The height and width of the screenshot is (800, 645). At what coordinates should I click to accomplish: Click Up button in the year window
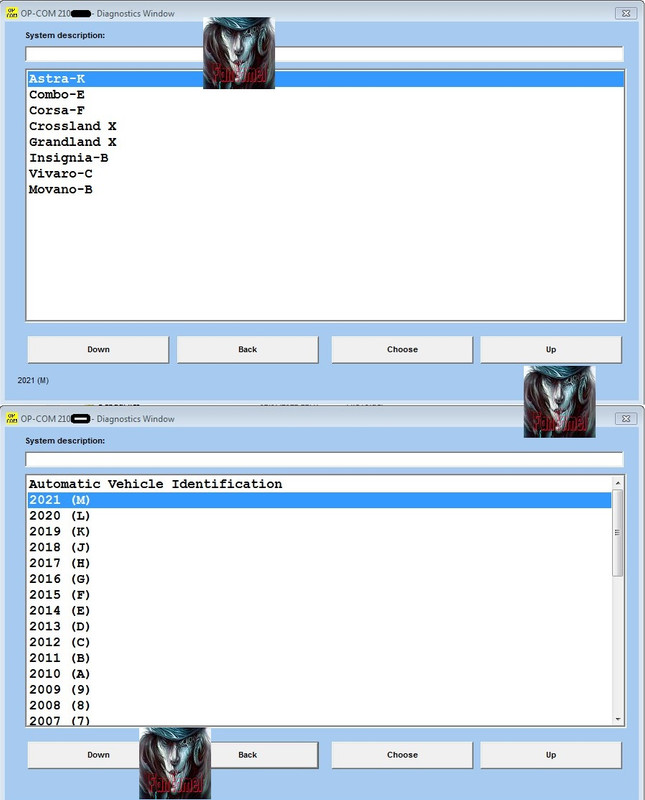tap(550, 755)
